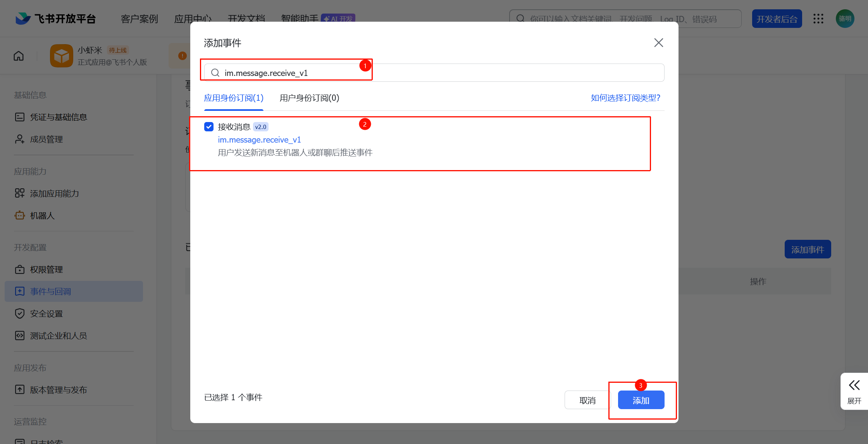The width and height of the screenshot is (868, 444).
Task: Open 机器人 robot sidebar item
Action: 42,215
